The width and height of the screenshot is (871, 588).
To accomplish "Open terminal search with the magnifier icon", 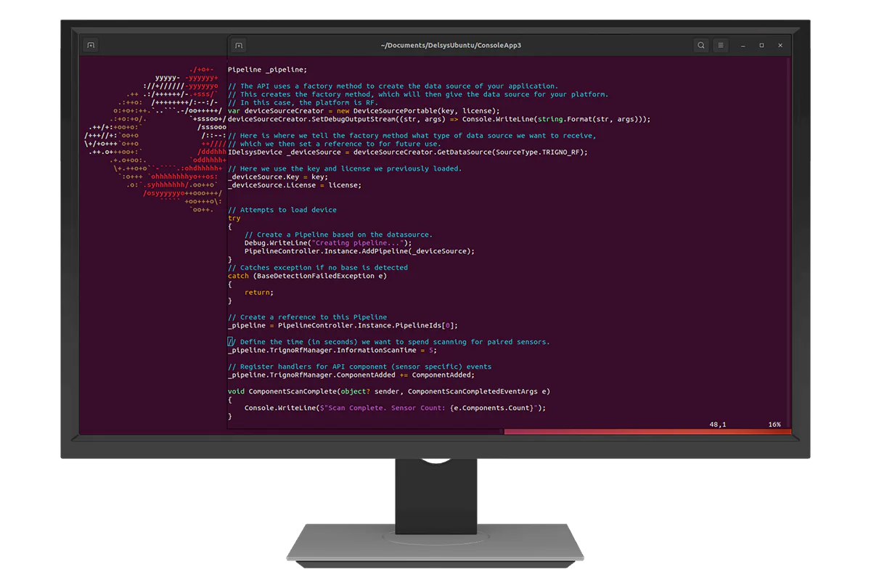I will 700,45.
